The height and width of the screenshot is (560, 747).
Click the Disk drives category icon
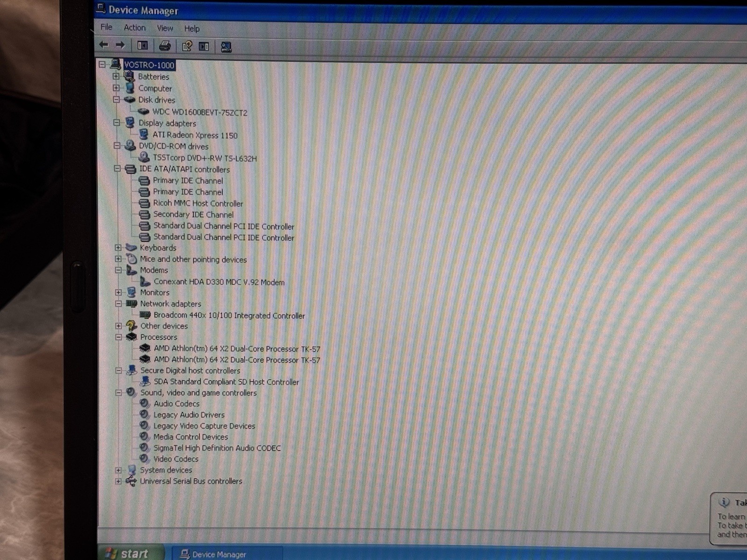pyautogui.click(x=130, y=99)
